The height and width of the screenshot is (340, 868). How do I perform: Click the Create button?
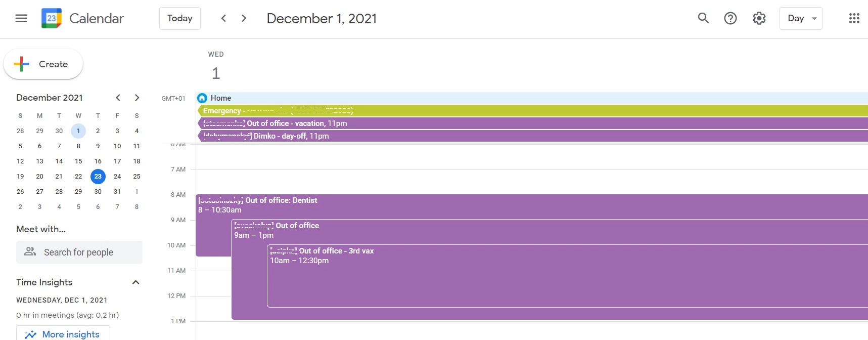[43, 64]
